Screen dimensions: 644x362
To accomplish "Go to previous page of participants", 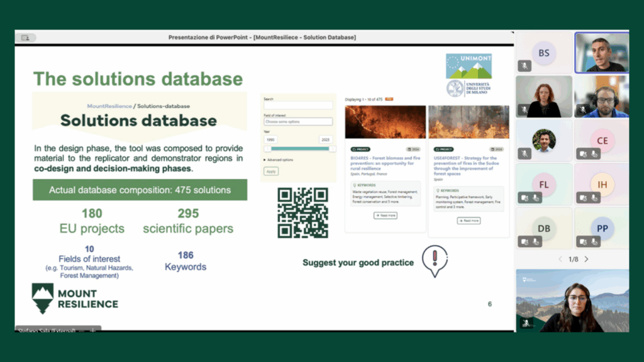I will (x=560, y=259).
